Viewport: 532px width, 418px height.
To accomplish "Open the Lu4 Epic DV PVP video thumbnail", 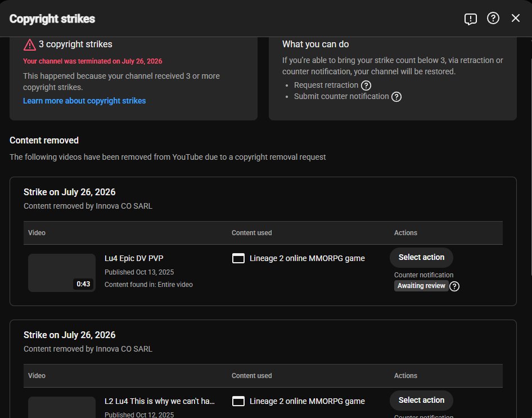I will pyautogui.click(x=62, y=273).
